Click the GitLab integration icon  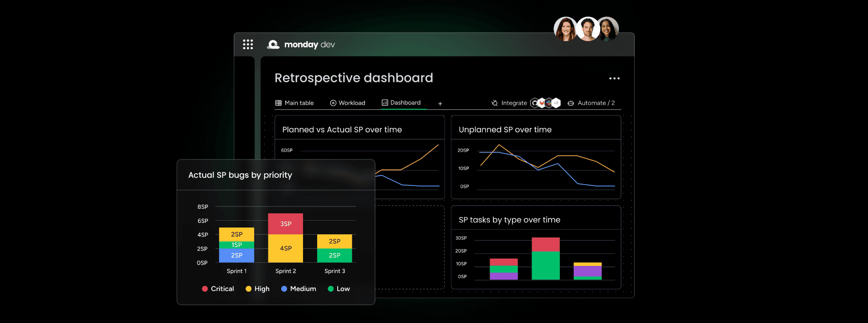tap(542, 103)
